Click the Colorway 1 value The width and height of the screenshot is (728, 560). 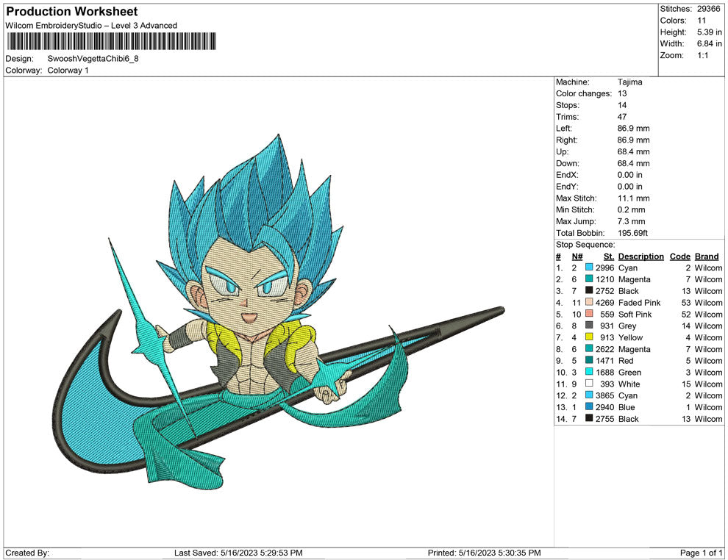[x=68, y=70]
